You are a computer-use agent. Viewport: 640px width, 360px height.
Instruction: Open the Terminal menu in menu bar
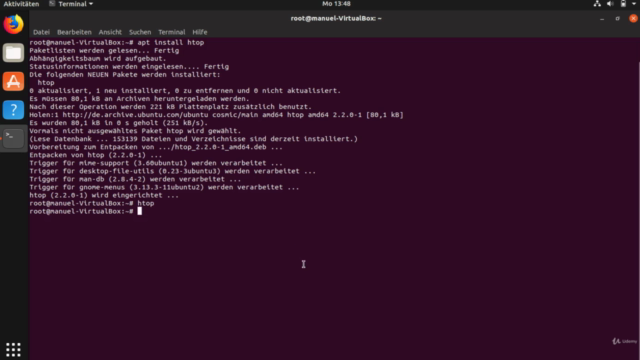171,32
